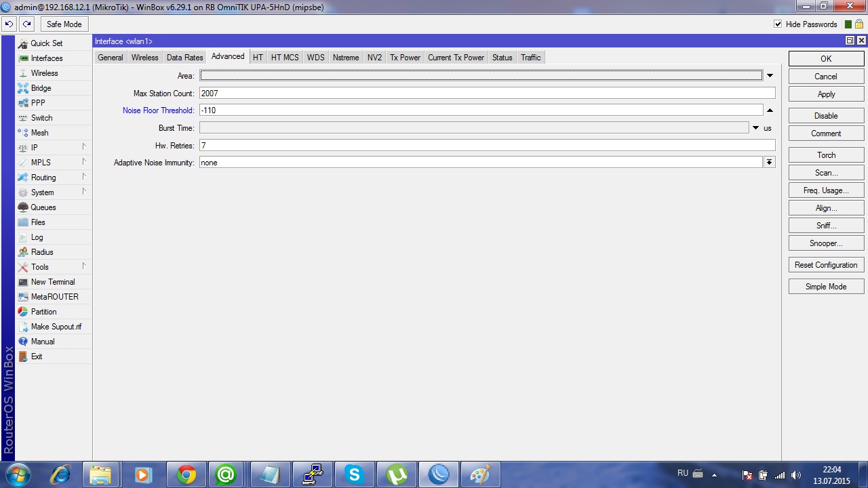Click the Reset Configuration button
868x488 pixels.
[826, 265]
